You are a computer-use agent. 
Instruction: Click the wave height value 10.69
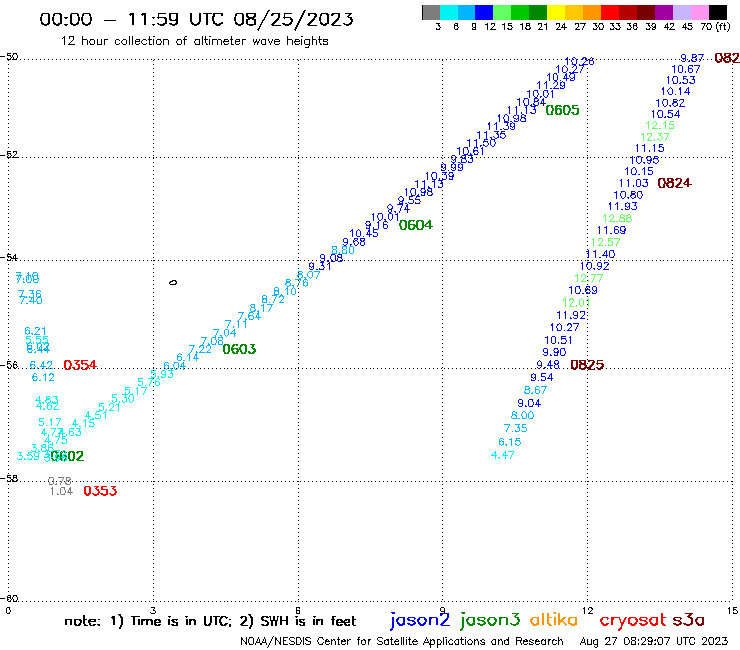pyautogui.click(x=583, y=290)
